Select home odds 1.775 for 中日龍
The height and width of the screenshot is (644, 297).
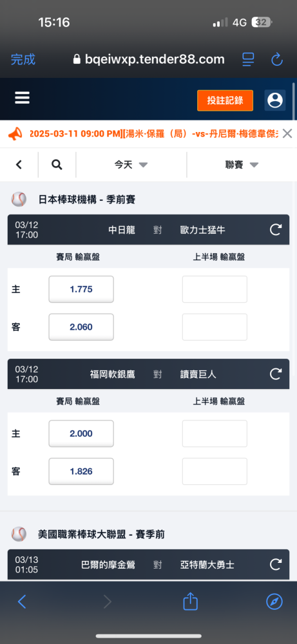[x=81, y=289]
